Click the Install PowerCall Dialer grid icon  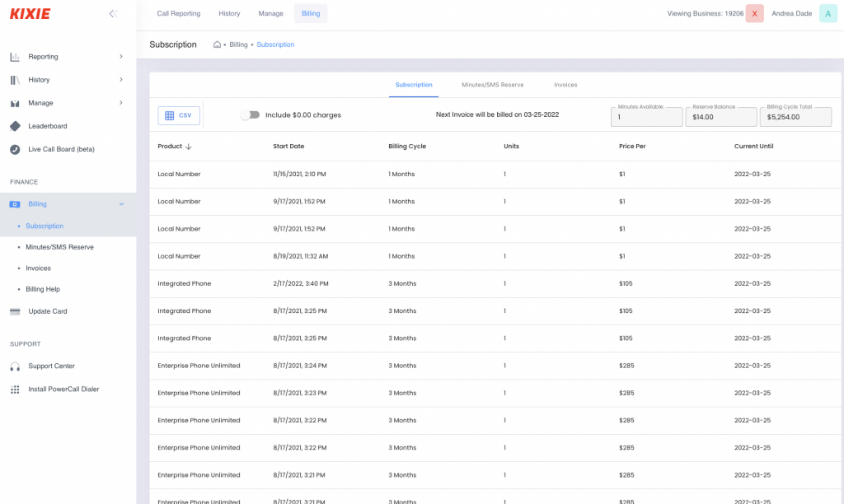[x=15, y=389]
